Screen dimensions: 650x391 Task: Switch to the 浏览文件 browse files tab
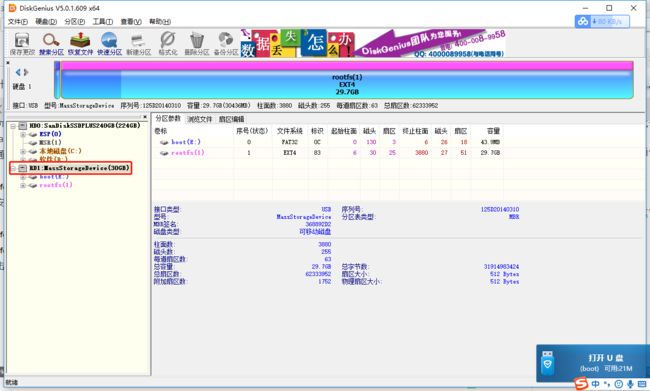(200, 119)
